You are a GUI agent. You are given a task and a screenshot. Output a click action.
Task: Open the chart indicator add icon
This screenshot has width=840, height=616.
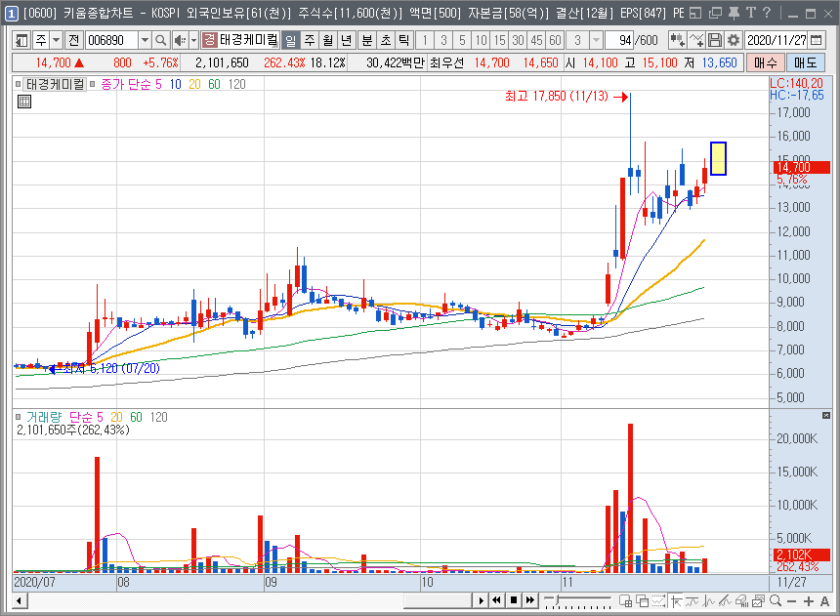[677, 40]
